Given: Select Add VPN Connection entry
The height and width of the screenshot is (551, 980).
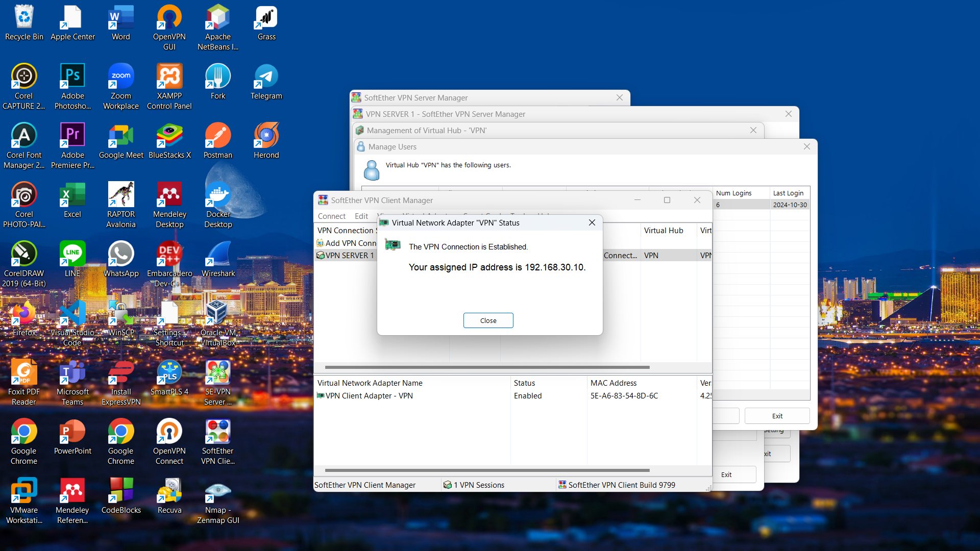Looking at the screenshot, I should point(346,243).
